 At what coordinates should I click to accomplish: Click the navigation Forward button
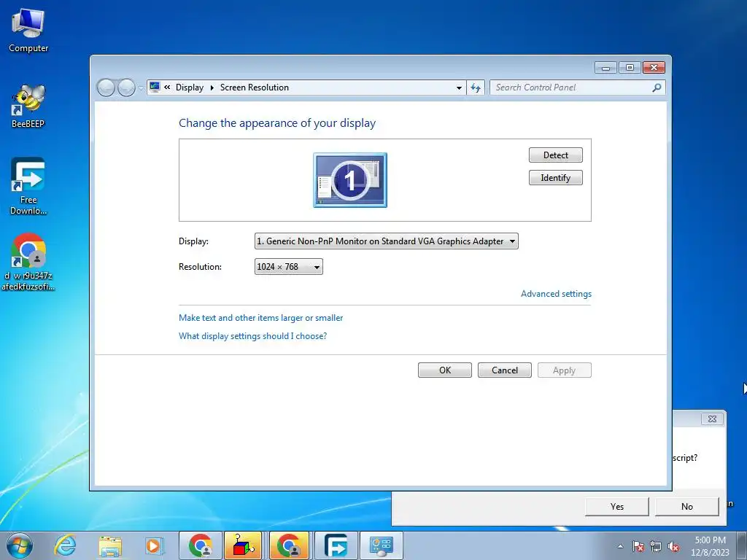[x=126, y=87]
